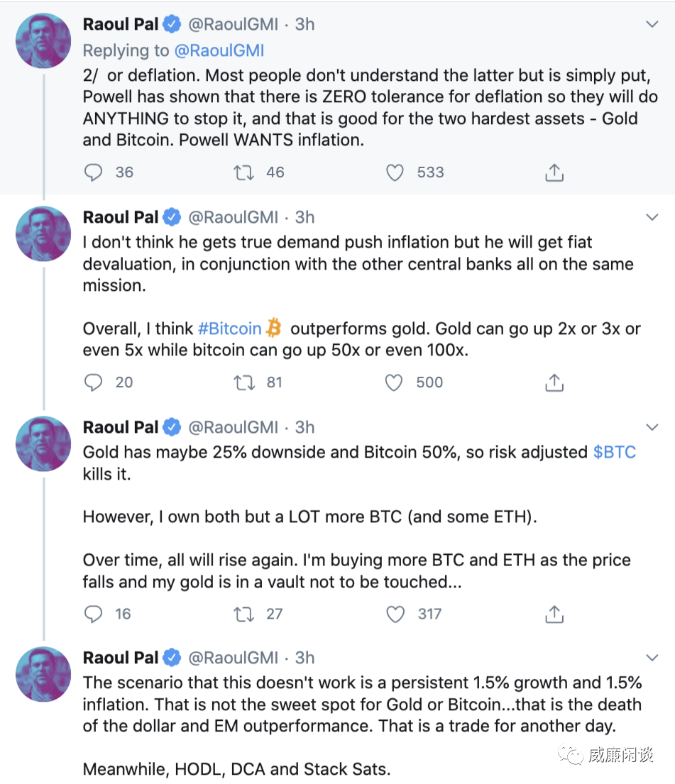Image resolution: width=675 pixels, height=784 pixels.
Task: Open Raoul Pal name on last tweet
Action: (121, 658)
